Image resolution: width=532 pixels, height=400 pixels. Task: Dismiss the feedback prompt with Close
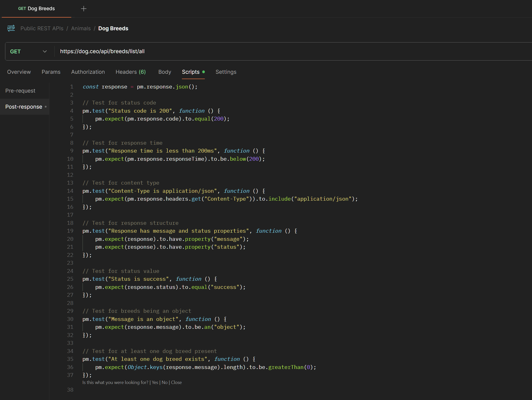[x=176, y=382]
